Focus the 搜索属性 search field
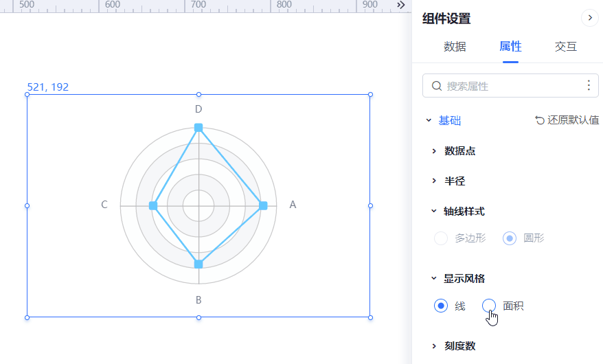This screenshot has width=603, height=364. pyautogui.click(x=510, y=86)
